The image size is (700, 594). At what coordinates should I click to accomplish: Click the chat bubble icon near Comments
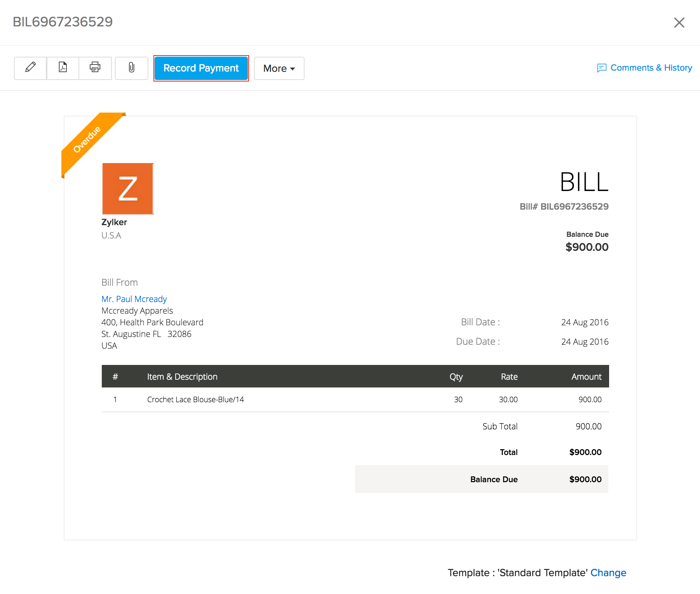(x=602, y=68)
